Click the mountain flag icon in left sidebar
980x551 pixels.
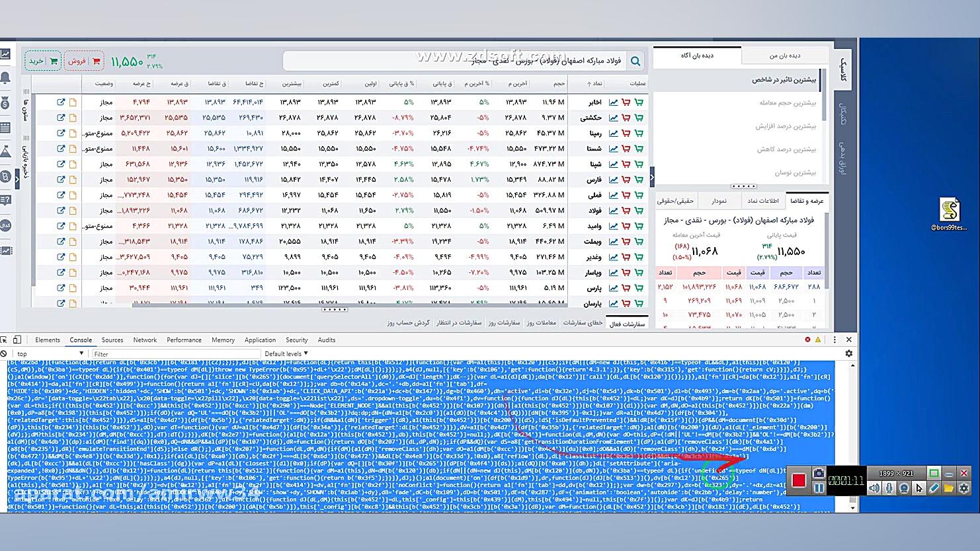coord(5,152)
